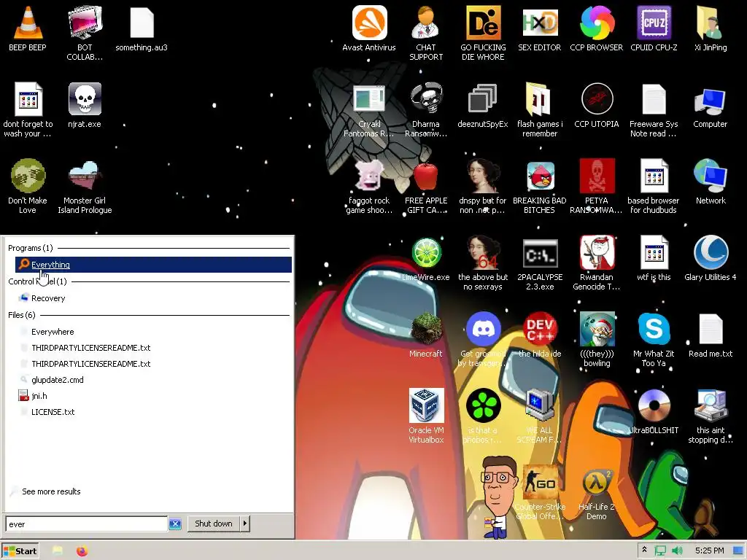Screen dimensions: 747x560
Task: Select the Dharma Ransomware icon
Action: point(426,110)
